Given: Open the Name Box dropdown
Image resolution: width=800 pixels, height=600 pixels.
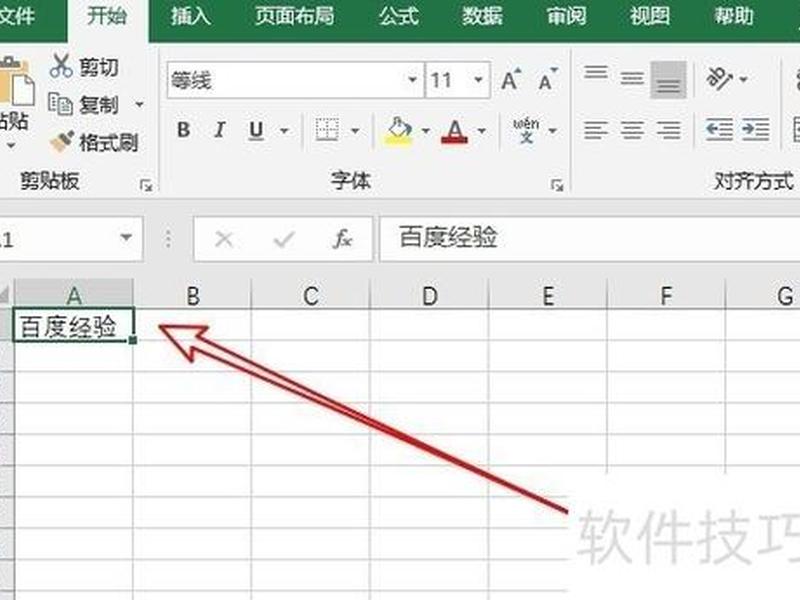Looking at the screenshot, I should [126, 238].
